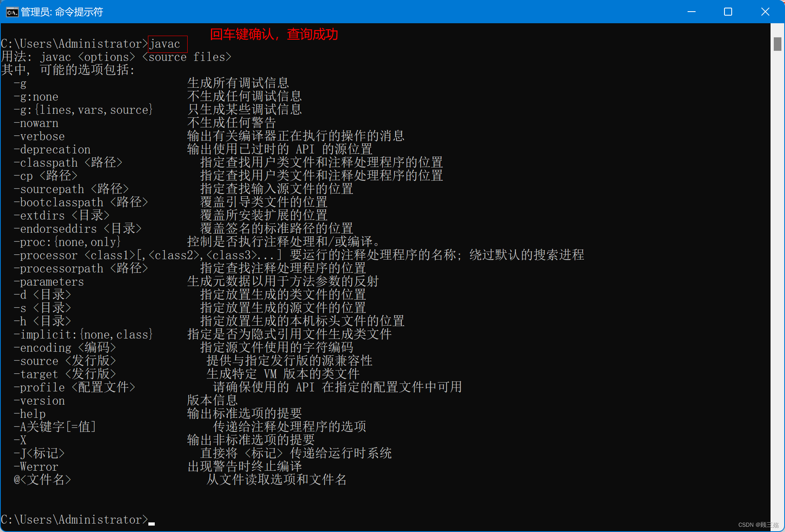
Task: Click the '-g:none' option text
Action: click(x=36, y=97)
